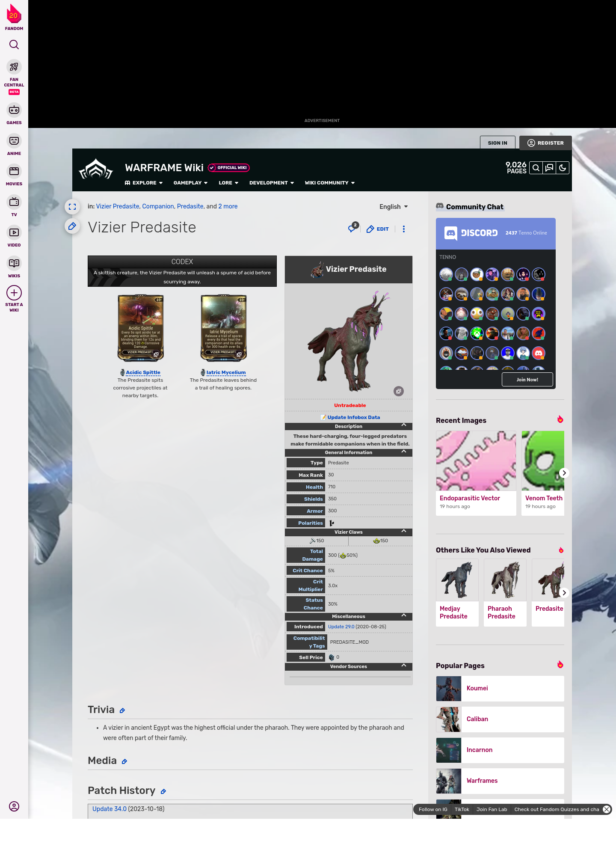Screen dimensions: 616x856
Task: Collapse the Miscellaneous infobox section
Action: pyautogui.click(x=404, y=615)
